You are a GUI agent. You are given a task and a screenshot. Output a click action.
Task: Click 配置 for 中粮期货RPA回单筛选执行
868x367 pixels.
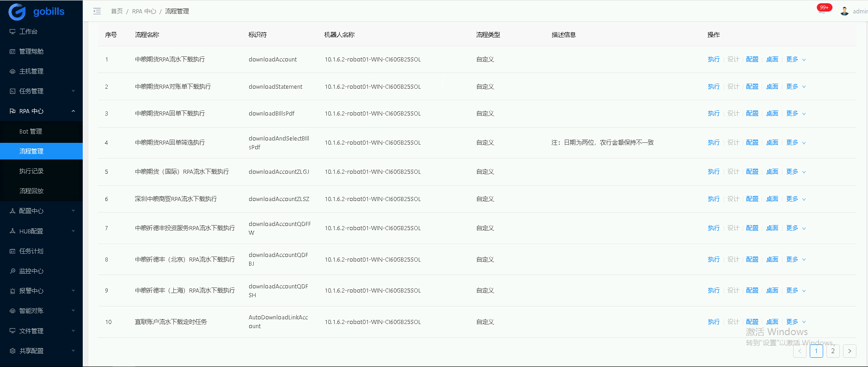(752, 142)
